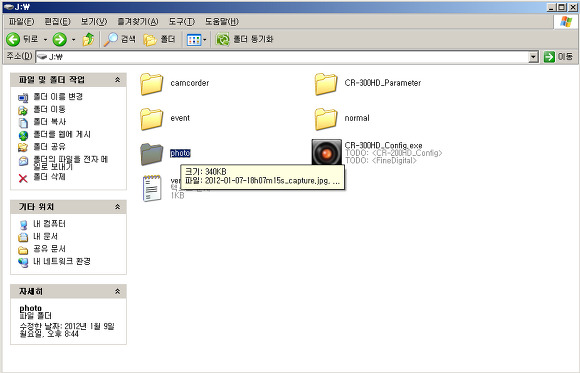Click email folder files link
The width and height of the screenshot is (580, 373).
coord(71,163)
